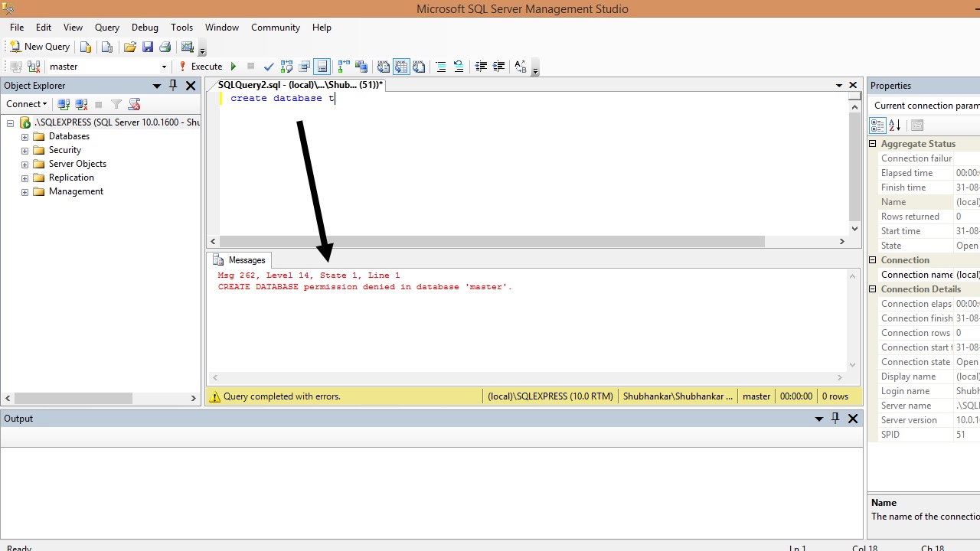
Task: Collapse the Connection section in Properties
Action: point(873,260)
